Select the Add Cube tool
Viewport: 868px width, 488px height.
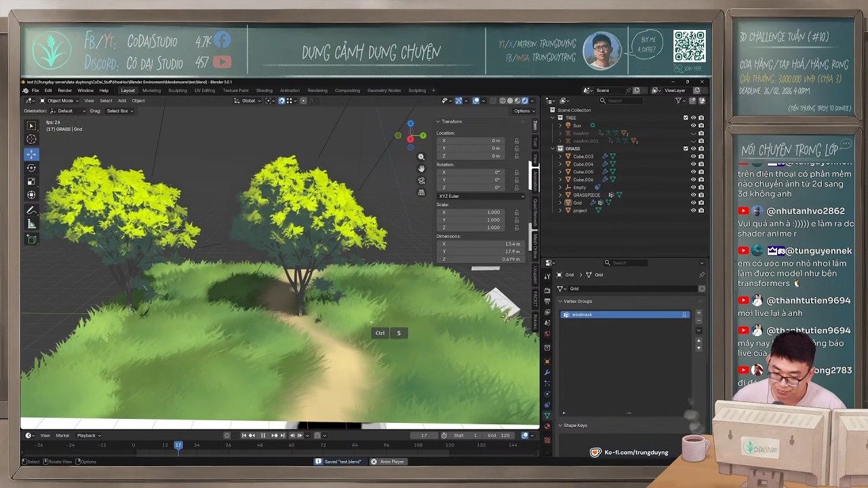click(x=31, y=239)
